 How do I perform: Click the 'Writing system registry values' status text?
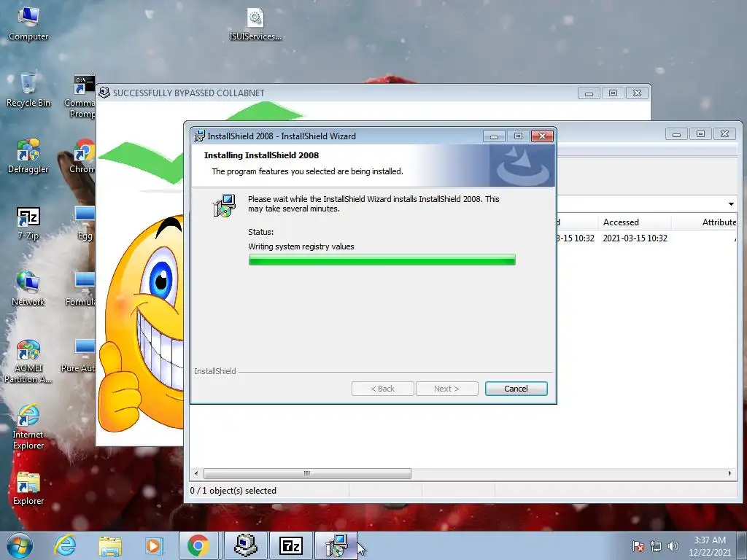tap(301, 246)
